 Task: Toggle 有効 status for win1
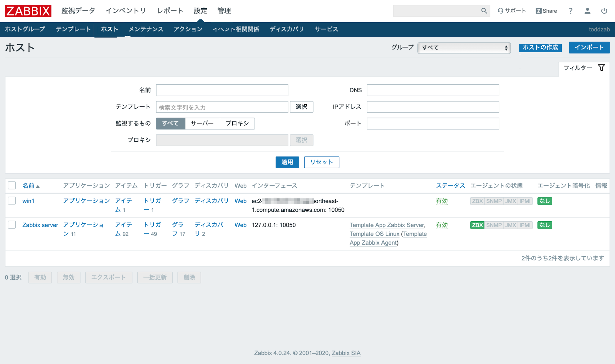[x=442, y=201]
